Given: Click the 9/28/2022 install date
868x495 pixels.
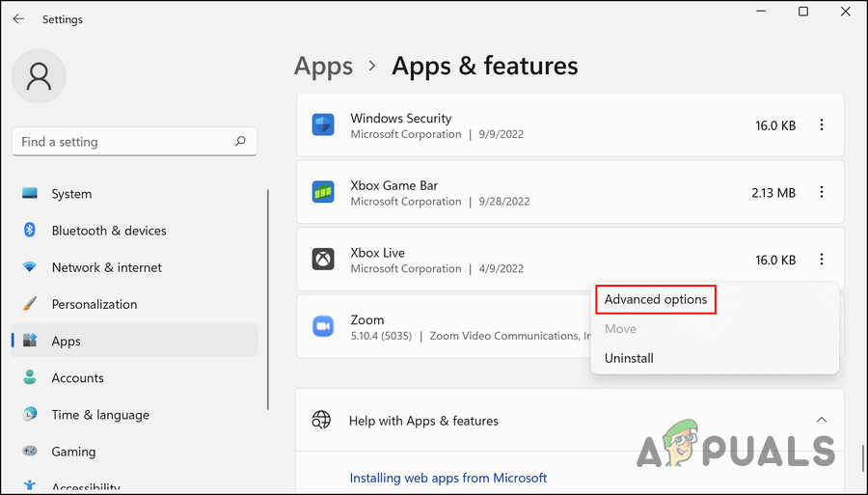Looking at the screenshot, I should [x=504, y=202].
